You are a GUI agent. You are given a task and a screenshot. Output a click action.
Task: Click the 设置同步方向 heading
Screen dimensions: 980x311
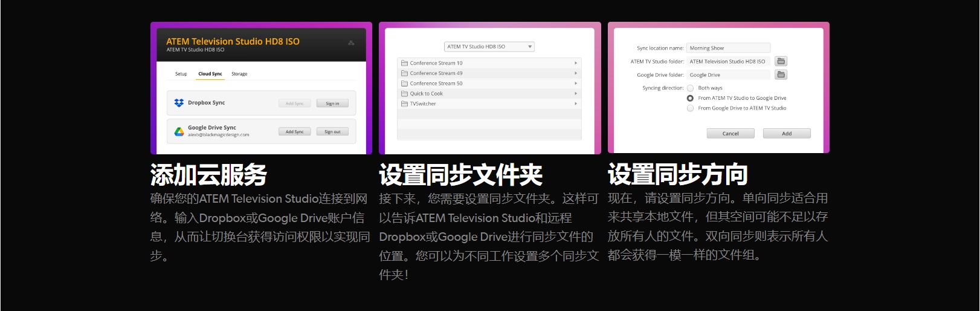pyautogui.click(x=677, y=174)
